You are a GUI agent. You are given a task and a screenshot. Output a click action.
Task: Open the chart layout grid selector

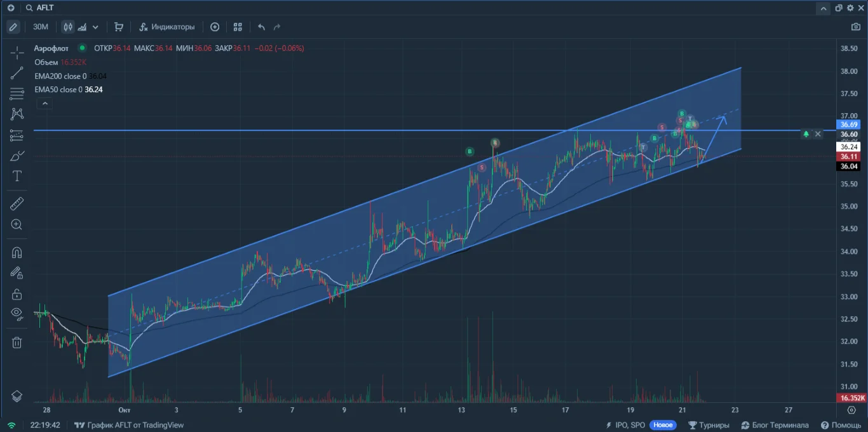pyautogui.click(x=238, y=27)
